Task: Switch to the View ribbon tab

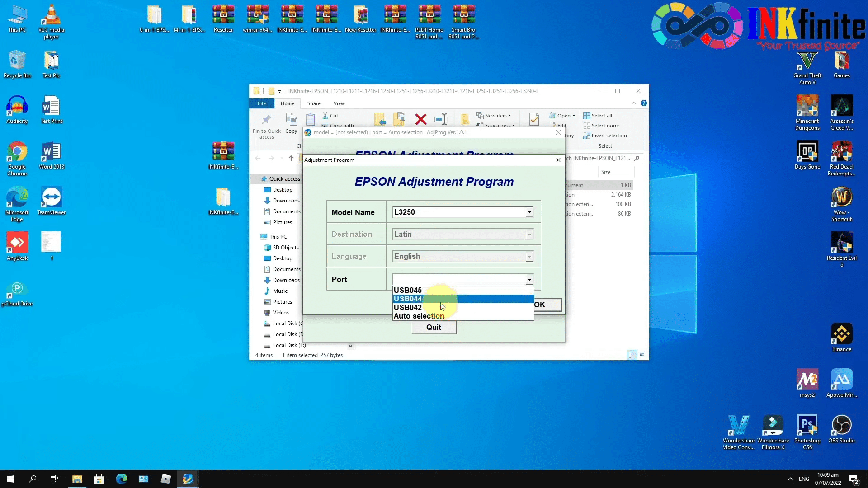Action: (x=339, y=103)
